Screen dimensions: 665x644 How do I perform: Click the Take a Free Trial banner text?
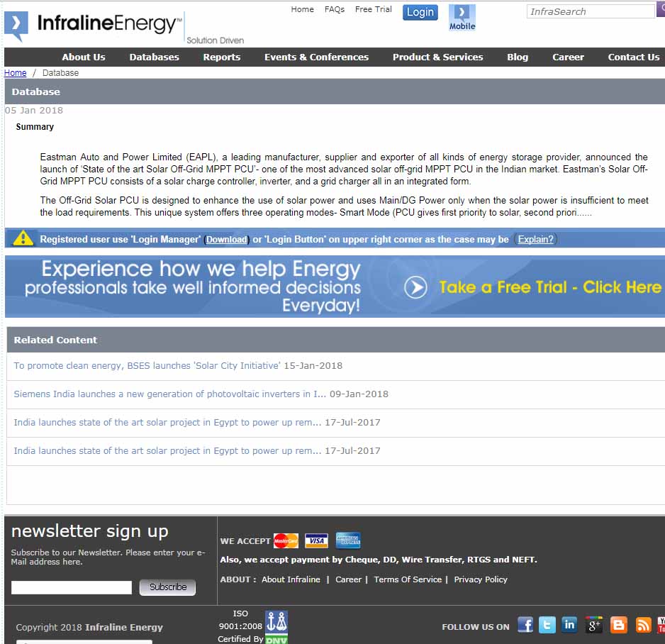coord(550,288)
